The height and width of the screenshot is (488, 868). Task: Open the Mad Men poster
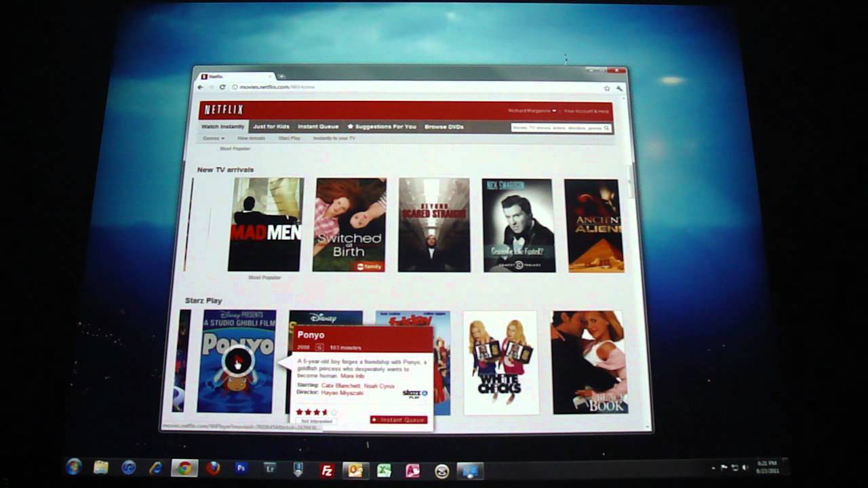tap(265, 224)
